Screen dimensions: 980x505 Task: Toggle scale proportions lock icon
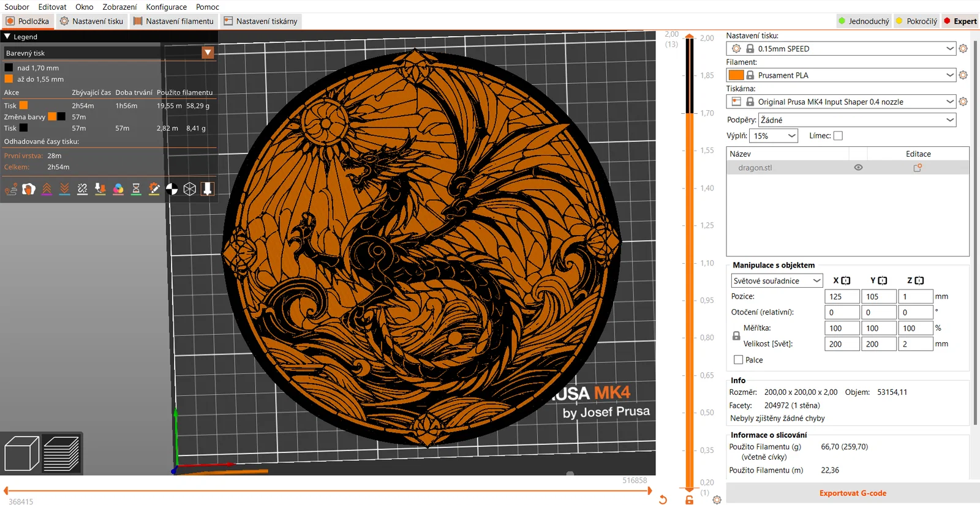(x=736, y=336)
